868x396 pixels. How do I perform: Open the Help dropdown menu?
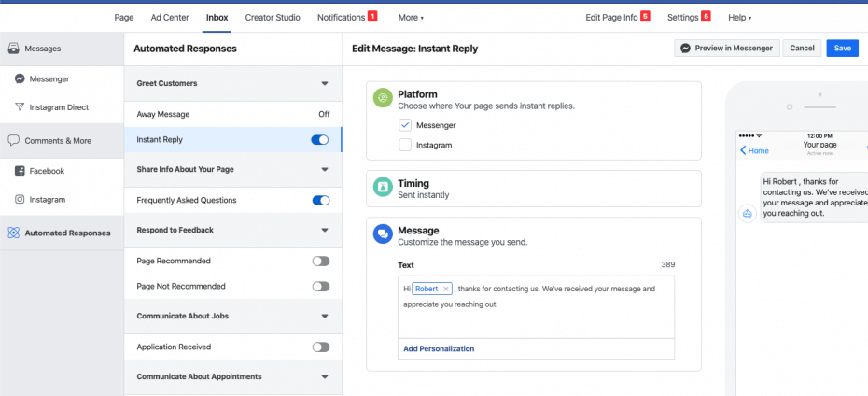click(739, 17)
